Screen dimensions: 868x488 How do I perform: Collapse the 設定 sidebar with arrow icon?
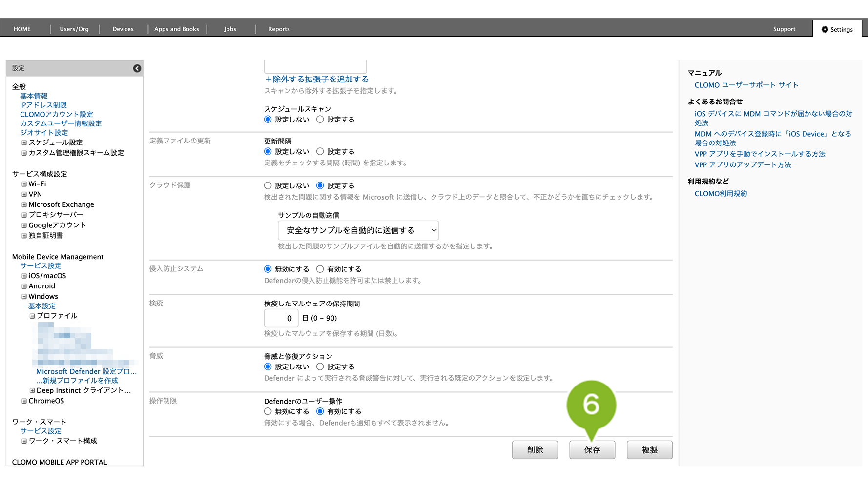[137, 68]
